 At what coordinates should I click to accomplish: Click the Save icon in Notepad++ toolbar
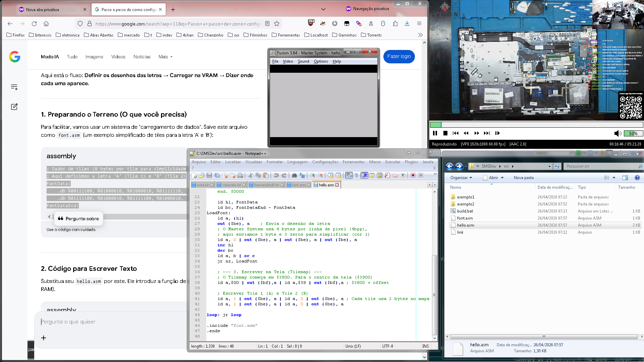coord(209,175)
